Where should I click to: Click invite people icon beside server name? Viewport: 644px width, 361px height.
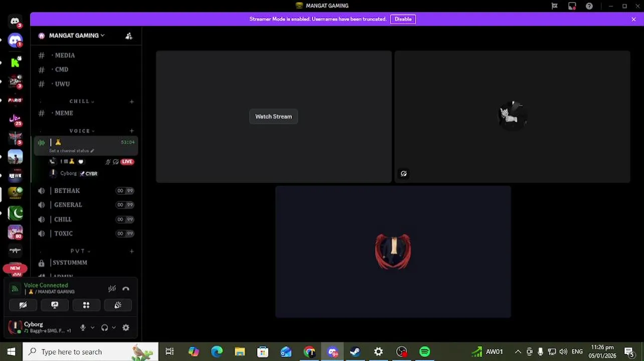tap(129, 36)
